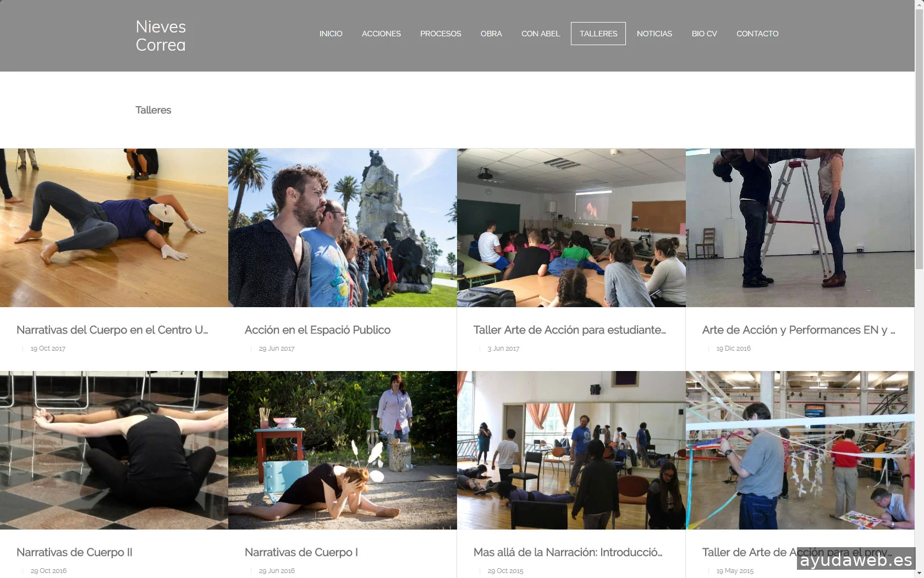Open 'Narrativas de Cuerpo II' workshop link
This screenshot has height=578, width=924.
coord(74,552)
